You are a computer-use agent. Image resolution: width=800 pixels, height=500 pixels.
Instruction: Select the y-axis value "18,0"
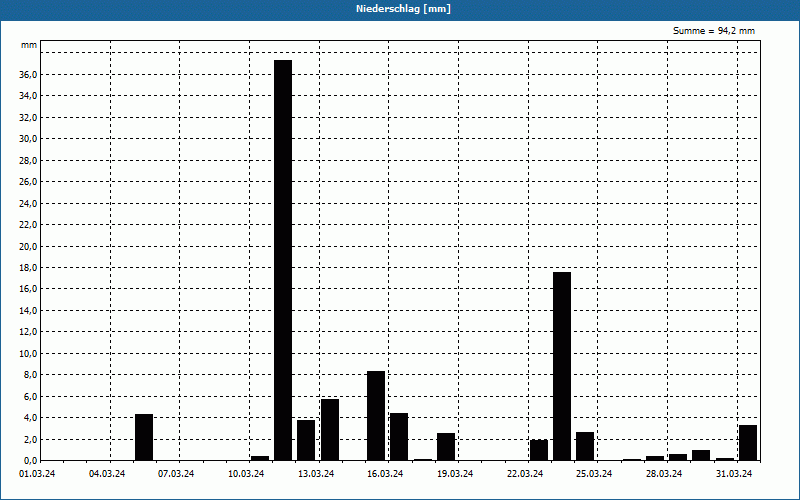(x=28, y=268)
